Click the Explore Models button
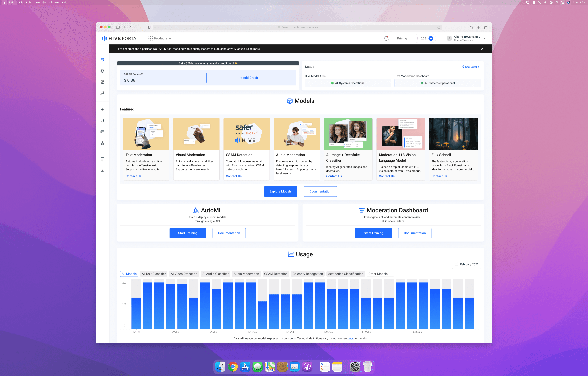This screenshot has width=588, height=376. pyautogui.click(x=280, y=191)
